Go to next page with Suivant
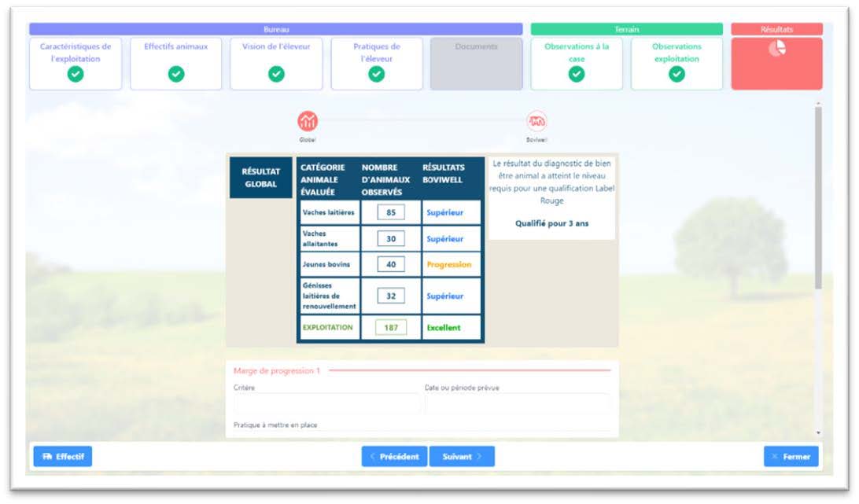This screenshot has width=859, height=504. pyautogui.click(x=462, y=457)
